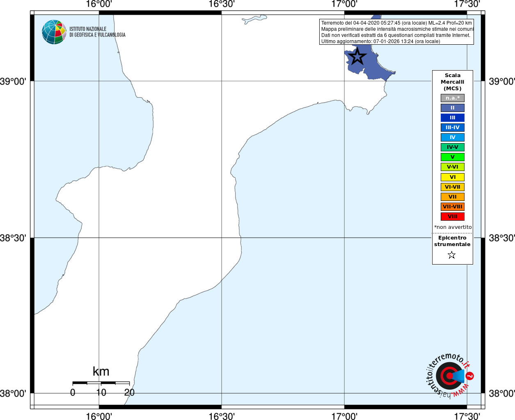This screenshot has width=515, height=420.
Task: Click the right 39°00' latitude label
Action: (x=501, y=81)
